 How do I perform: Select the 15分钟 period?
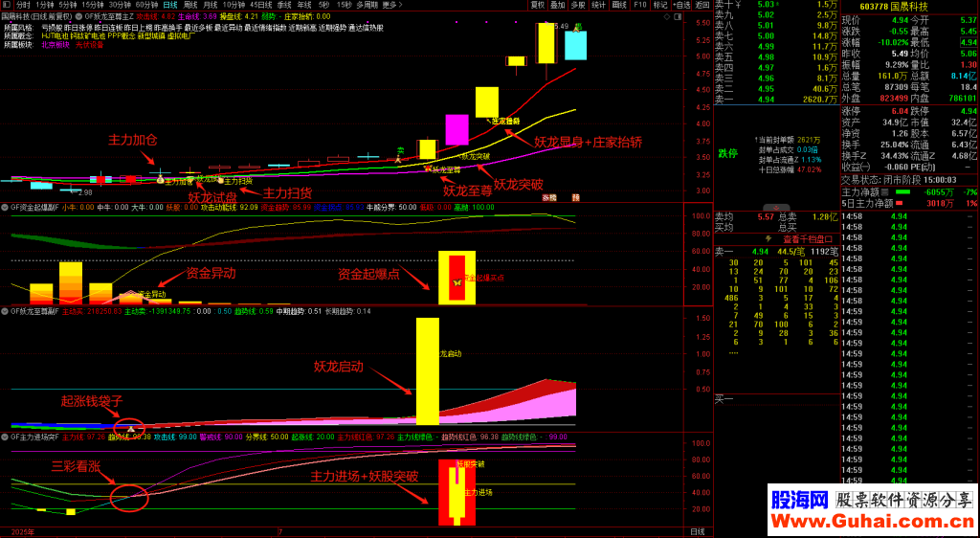point(93,5)
